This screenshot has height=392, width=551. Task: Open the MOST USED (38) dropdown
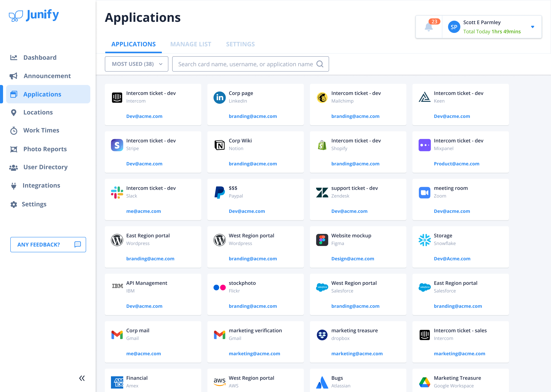tap(137, 64)
